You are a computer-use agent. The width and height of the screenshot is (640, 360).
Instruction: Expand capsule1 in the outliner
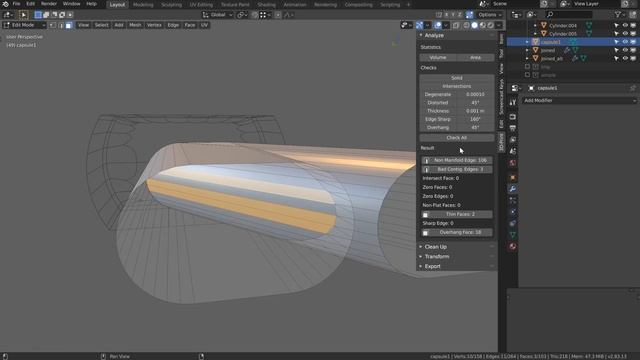527,42
